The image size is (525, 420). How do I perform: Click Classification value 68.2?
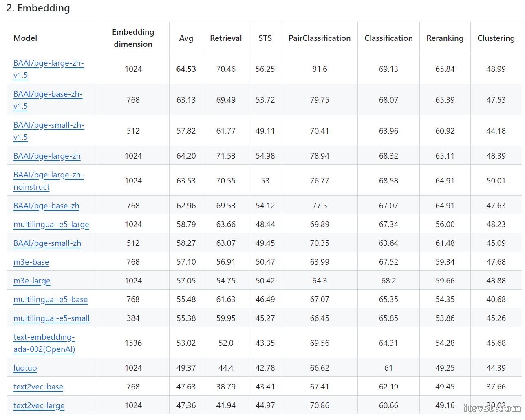coord(388,281)
